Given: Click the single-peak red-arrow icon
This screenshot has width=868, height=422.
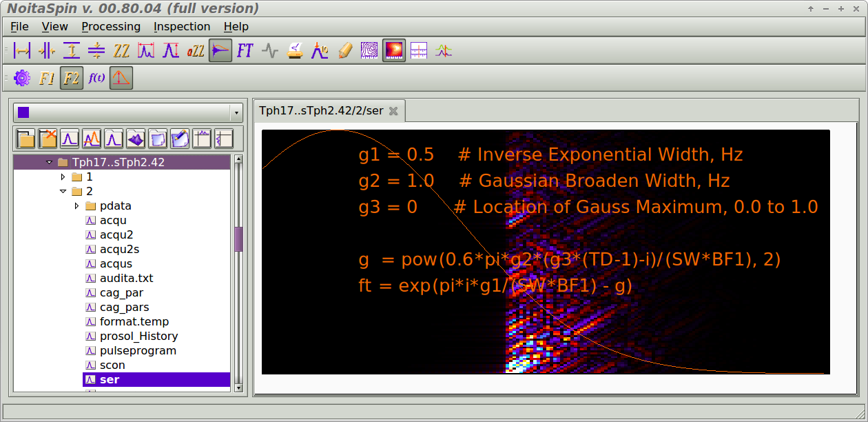Looking at the screenshot, I should tap(171, 50).
